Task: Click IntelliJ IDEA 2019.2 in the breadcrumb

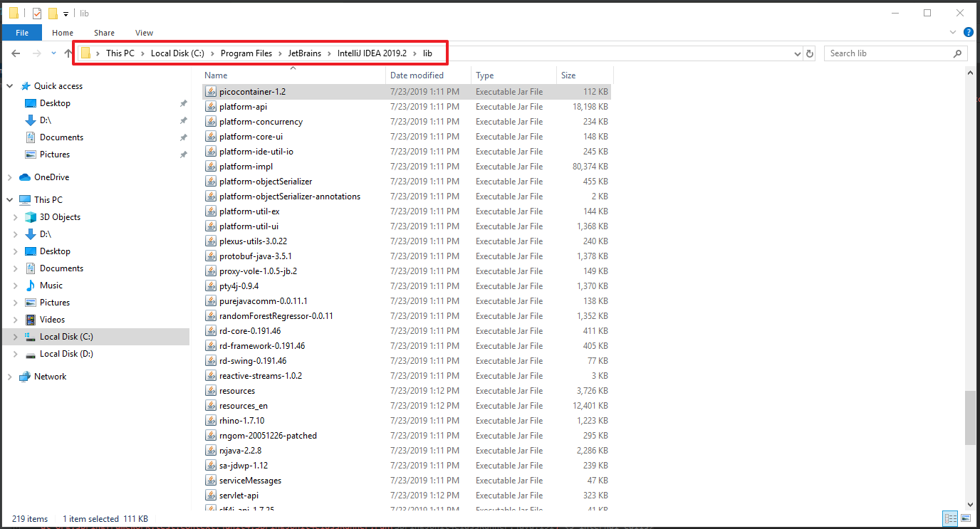Action: (371, 53)
